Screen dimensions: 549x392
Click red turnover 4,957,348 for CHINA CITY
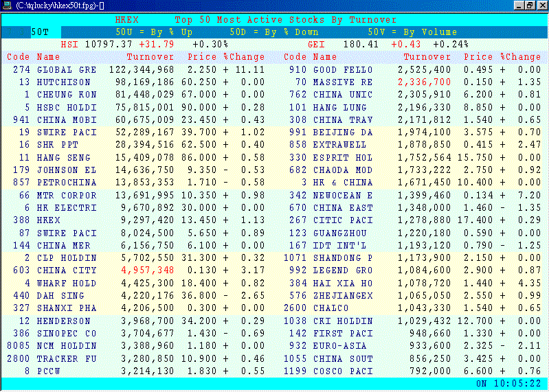click(148, 270)
